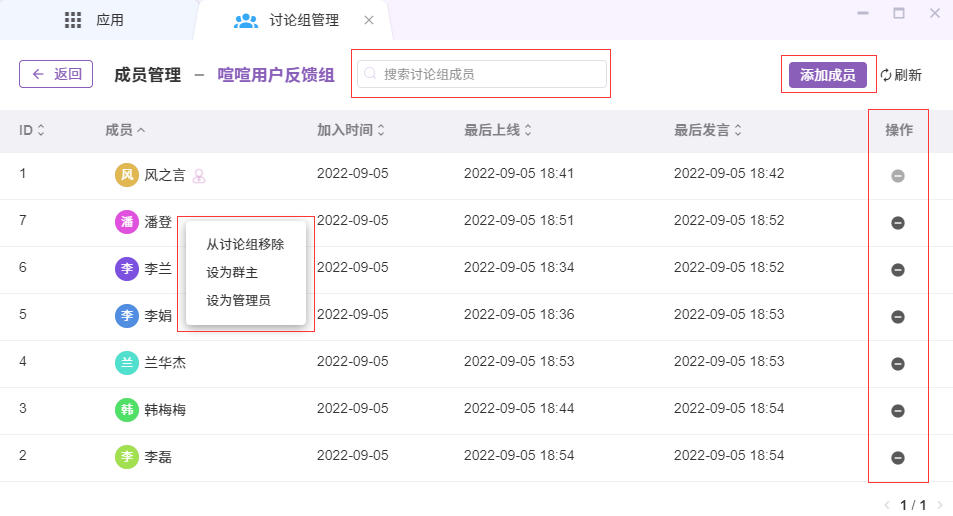Click the 成员管理 heading

click(x=148, y=75)
